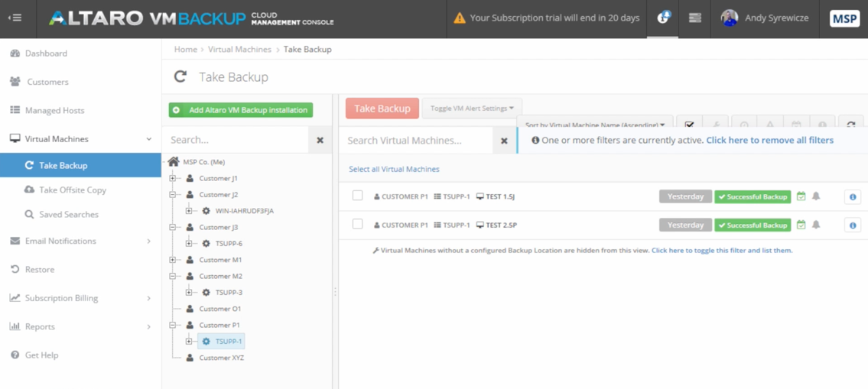Expand TSUPP-3 tree node

coord(189,292)
